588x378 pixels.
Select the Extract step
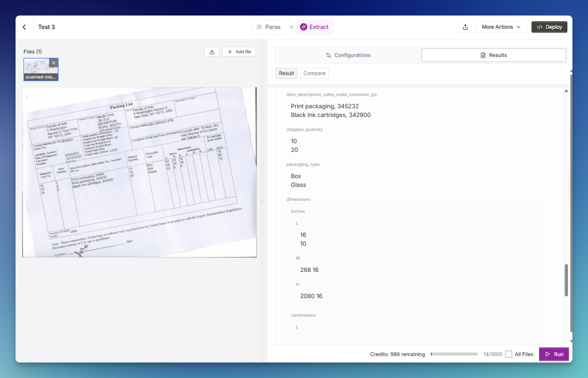click(315, 27)
